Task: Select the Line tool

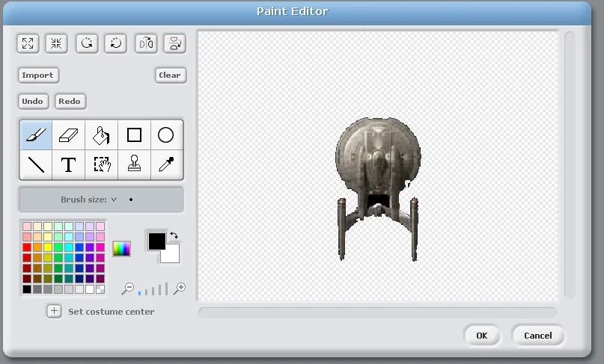Action: pos(36,164)
